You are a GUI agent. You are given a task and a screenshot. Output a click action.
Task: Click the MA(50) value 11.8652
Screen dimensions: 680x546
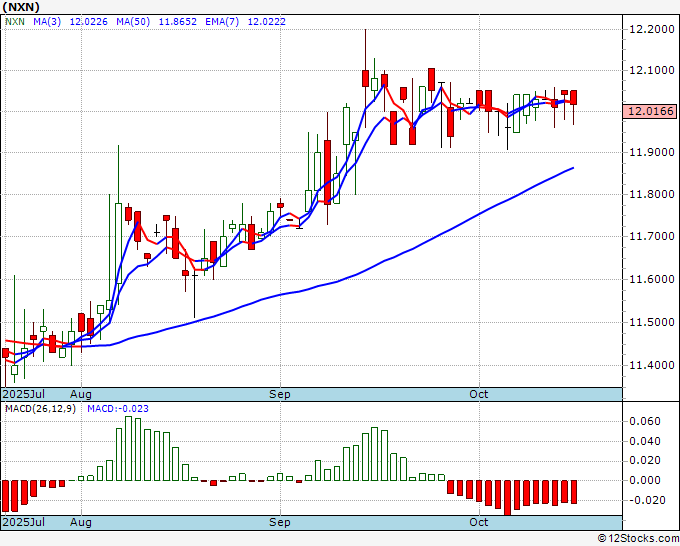coord(177,22)
